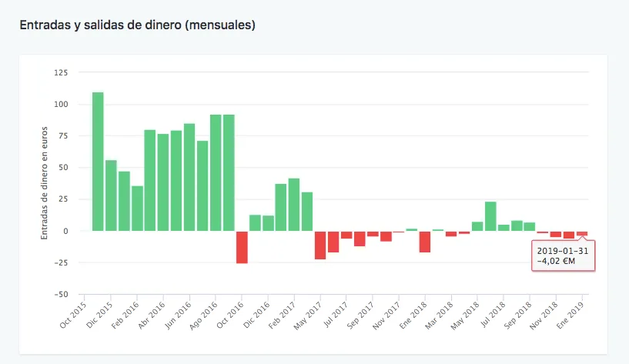The height and width of the screenshot is (364, 629).
Task: Click the red negative bar at Oct 2016
Action: pyautogui.click(x=242, y=247)
